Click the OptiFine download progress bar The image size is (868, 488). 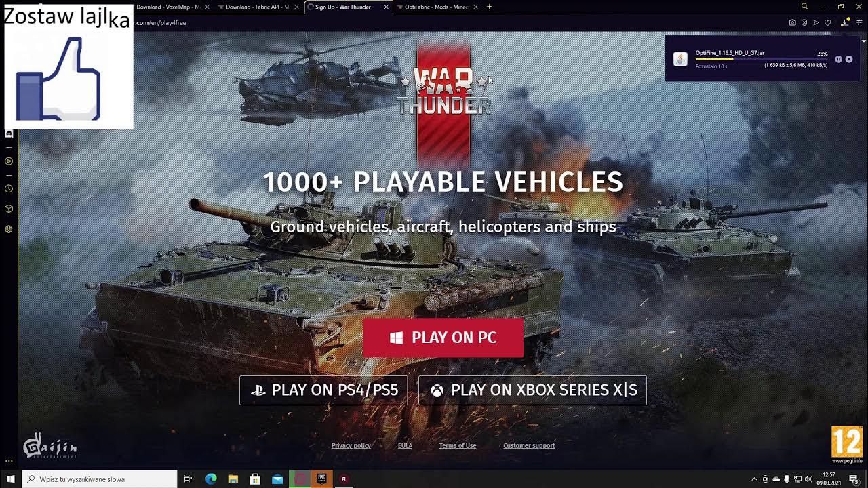[762, 59]
